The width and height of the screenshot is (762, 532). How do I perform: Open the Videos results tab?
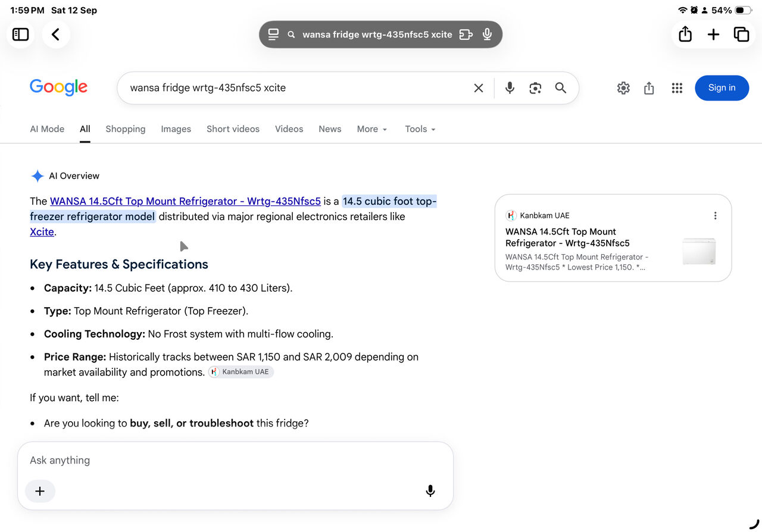(289, 129)
